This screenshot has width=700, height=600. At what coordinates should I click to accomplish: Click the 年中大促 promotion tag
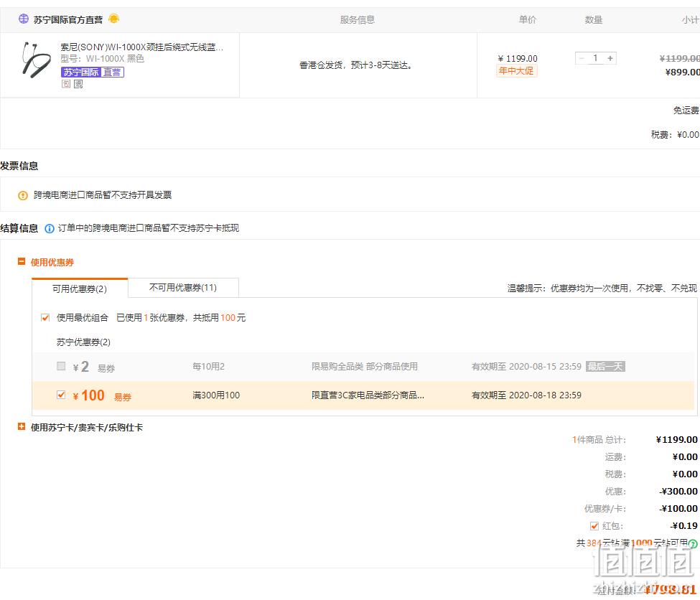516,71
